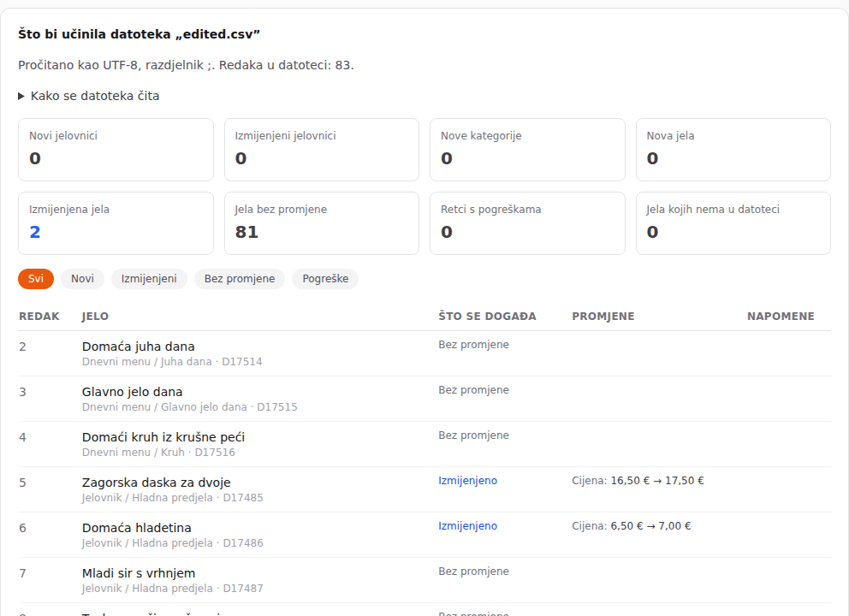Click the 'Mladi sir s vrhnjem' row
Viewport: 849px width, 616px height.
click(x=424, y=580)
